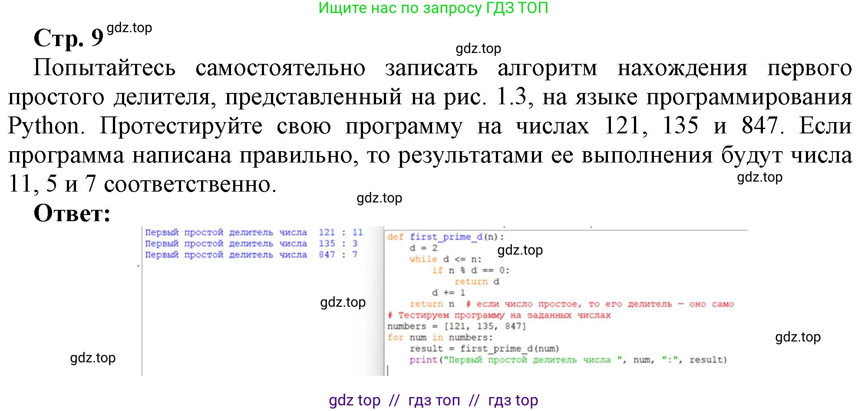Image resolution: width=868 pixels, height=411 pixels.
Task: Click the "d += 1" increment line
Action: (x=448, y=293)
